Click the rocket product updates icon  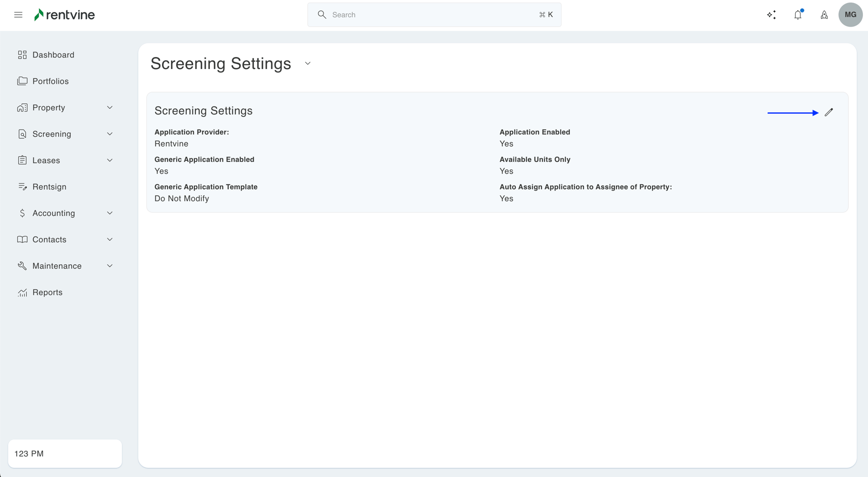tap(824, 15)
